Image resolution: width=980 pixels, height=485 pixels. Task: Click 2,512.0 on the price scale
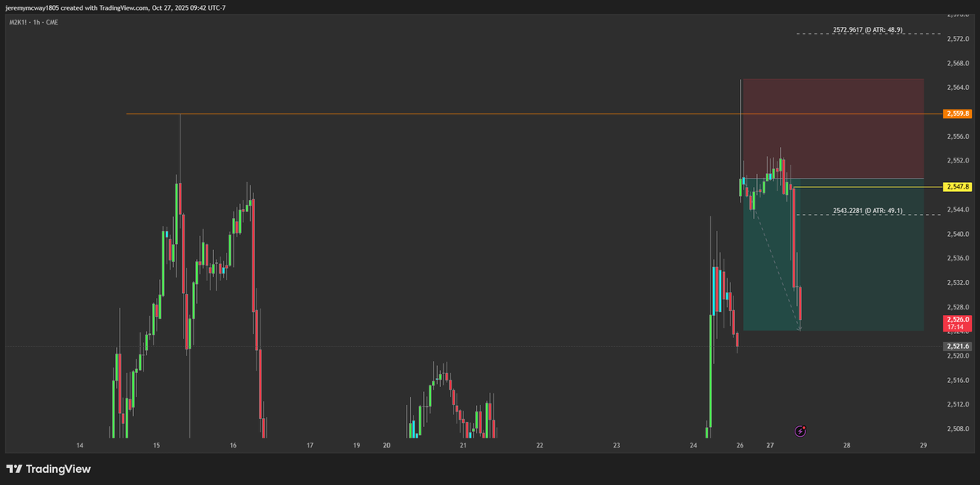pyautogui.click(x=958, y=404)
